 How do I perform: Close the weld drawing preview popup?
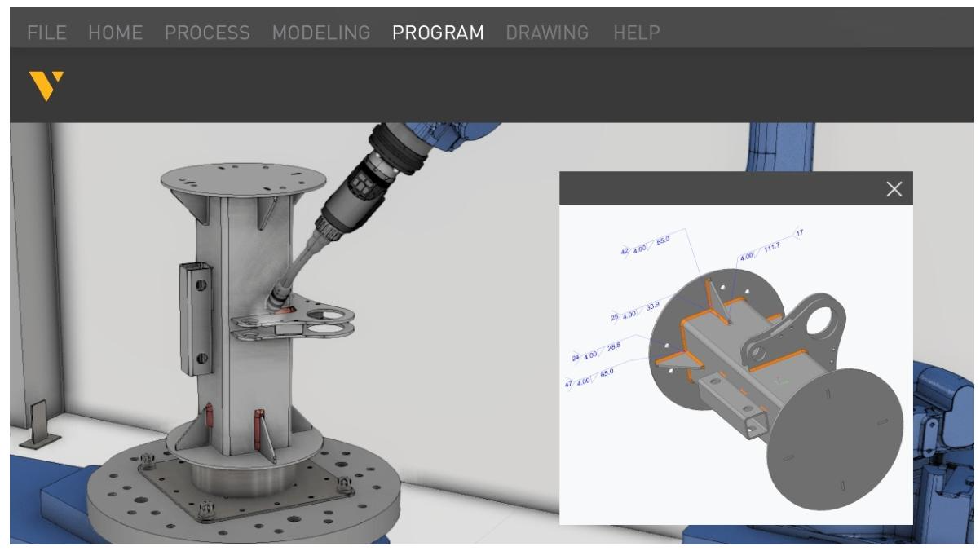tap(894, 189)
